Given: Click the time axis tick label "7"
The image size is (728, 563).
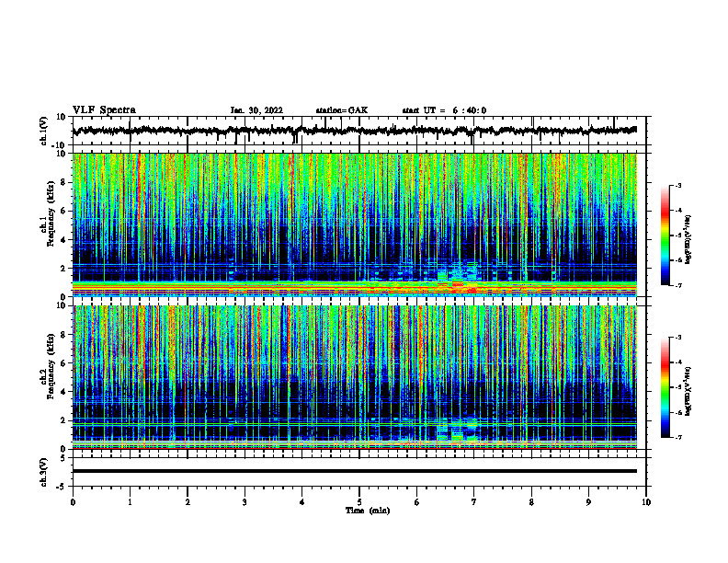Looking at the screenshot, I should [x=474, y=502].
